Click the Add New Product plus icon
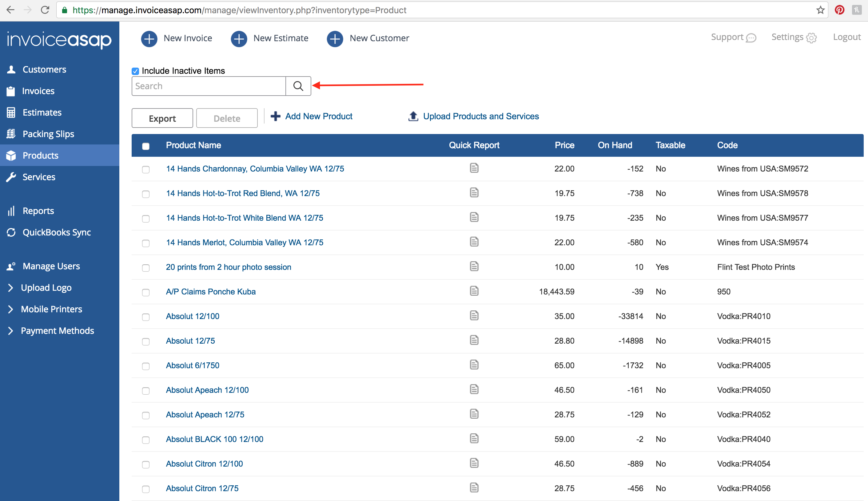The image size is (868, 501). coord(276,116)
